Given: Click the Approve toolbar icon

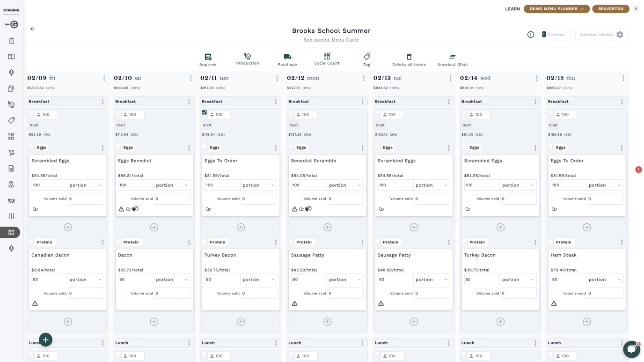Looking at the screenshot, I should (x=208, y=57).
